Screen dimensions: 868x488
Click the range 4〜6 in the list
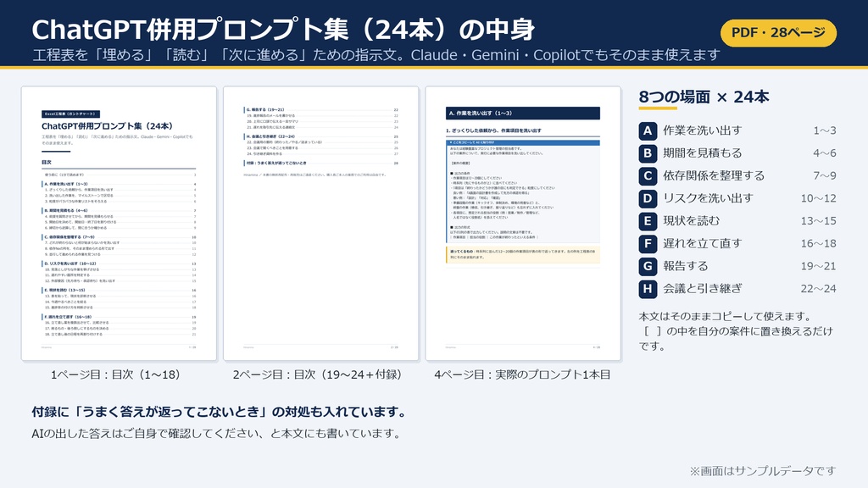point(824,153)
